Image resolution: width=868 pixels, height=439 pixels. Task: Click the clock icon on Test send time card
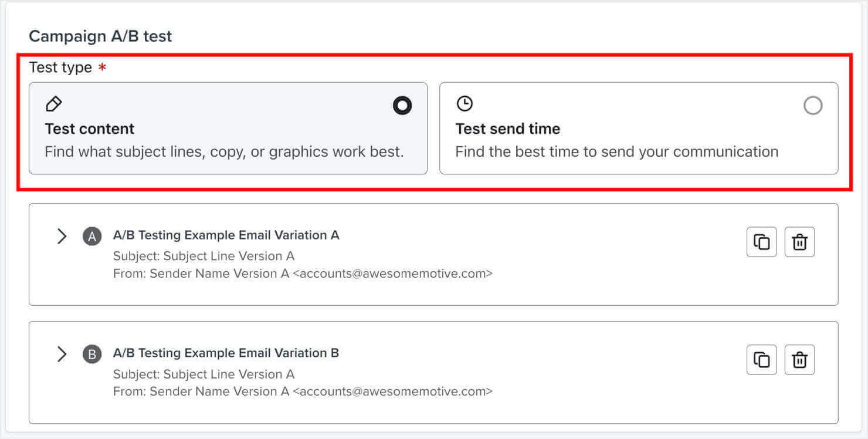tap(464, 104)
